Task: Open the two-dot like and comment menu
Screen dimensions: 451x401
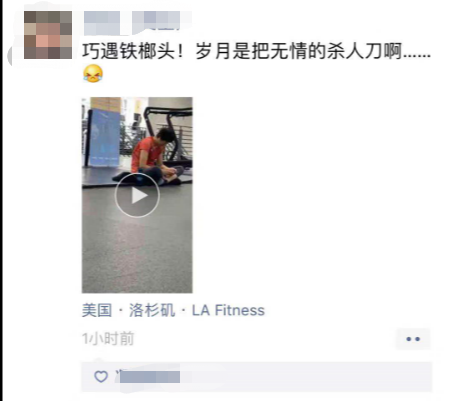Action: click(x=413, y=339)
